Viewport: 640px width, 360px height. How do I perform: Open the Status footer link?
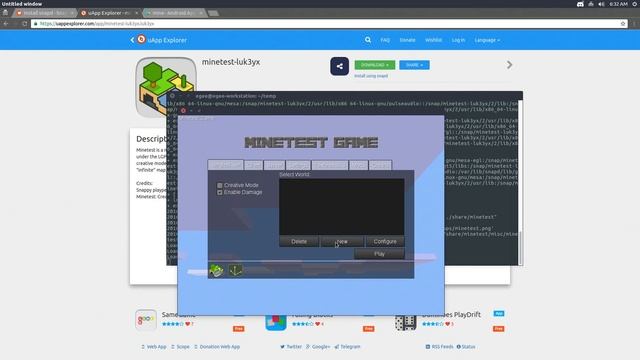466,347
